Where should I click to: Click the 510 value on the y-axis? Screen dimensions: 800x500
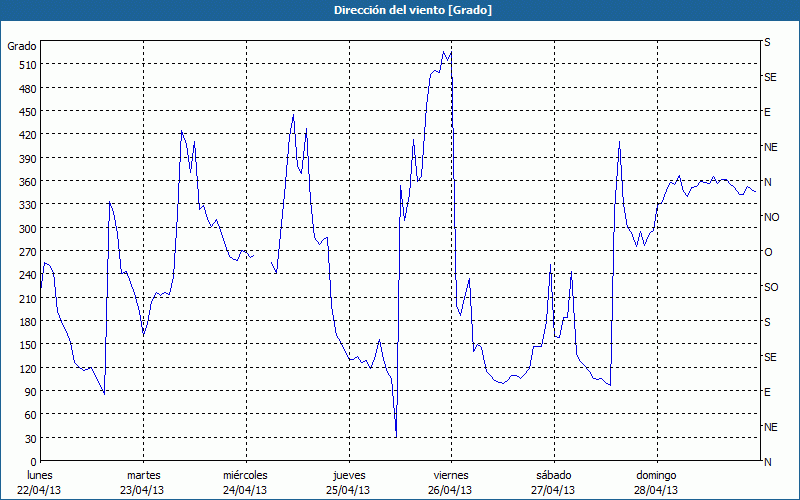pos(27,65)
